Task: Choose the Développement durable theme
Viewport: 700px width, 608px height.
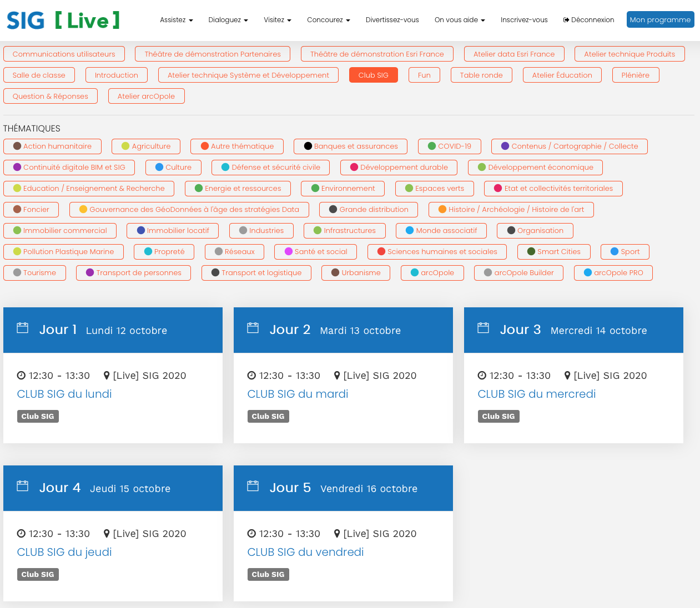Action: click(x=399, y=167)
